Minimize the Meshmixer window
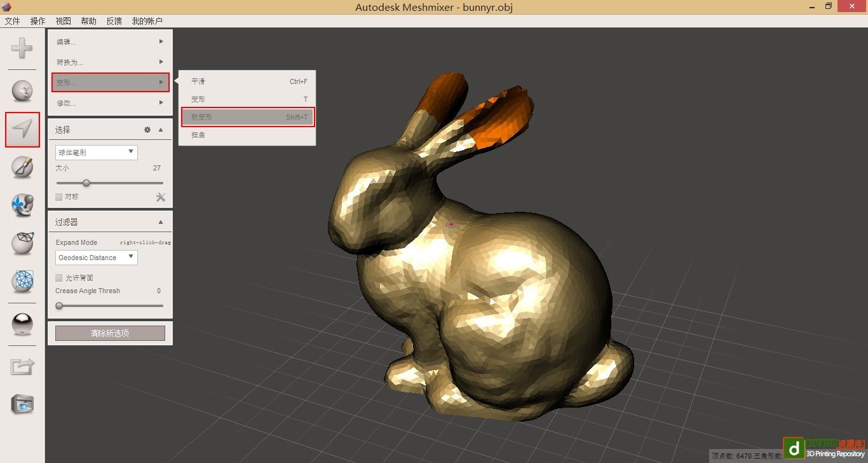 (813, 6)
